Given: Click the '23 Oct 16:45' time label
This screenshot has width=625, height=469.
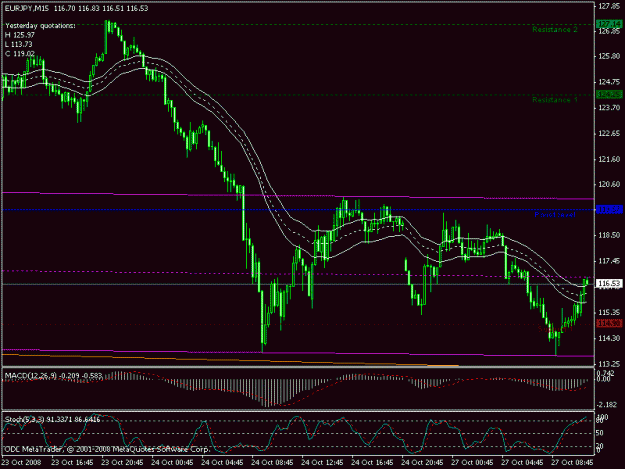Looking at the screenshot, I should point(72,463).
